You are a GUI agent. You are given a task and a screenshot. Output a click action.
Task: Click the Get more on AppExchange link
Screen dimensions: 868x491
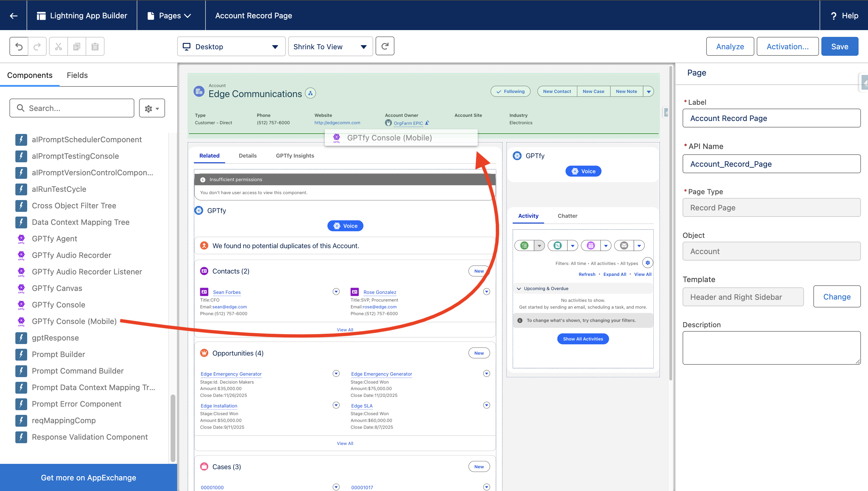pos(88,477)
